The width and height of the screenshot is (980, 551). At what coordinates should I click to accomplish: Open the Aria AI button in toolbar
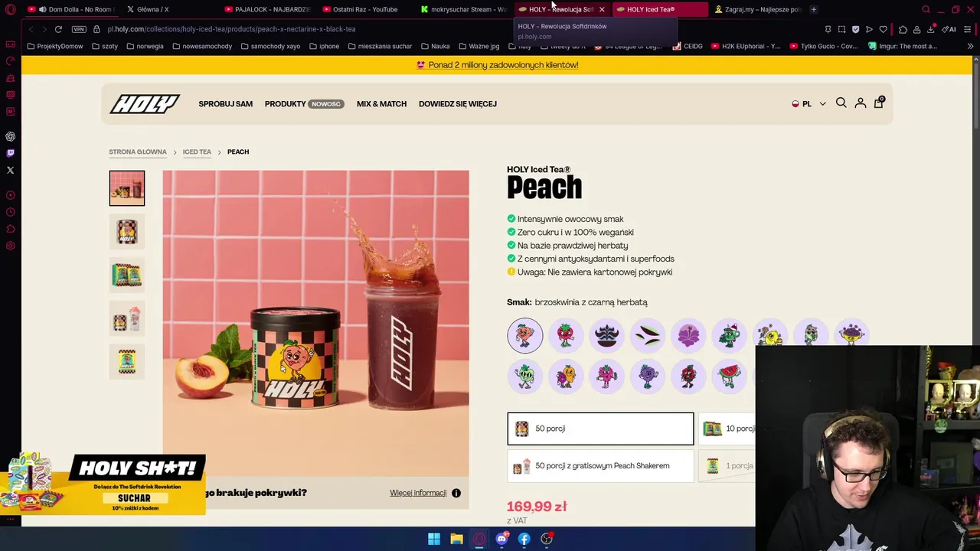point(949,29)
